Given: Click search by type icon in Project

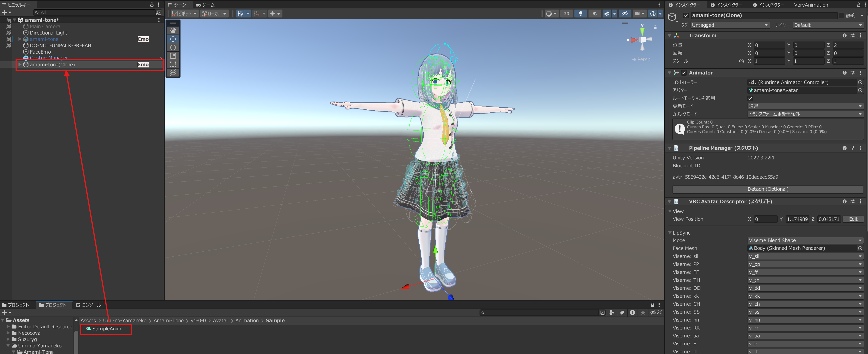Looking at the screenshot, I should tap(612, 312).
